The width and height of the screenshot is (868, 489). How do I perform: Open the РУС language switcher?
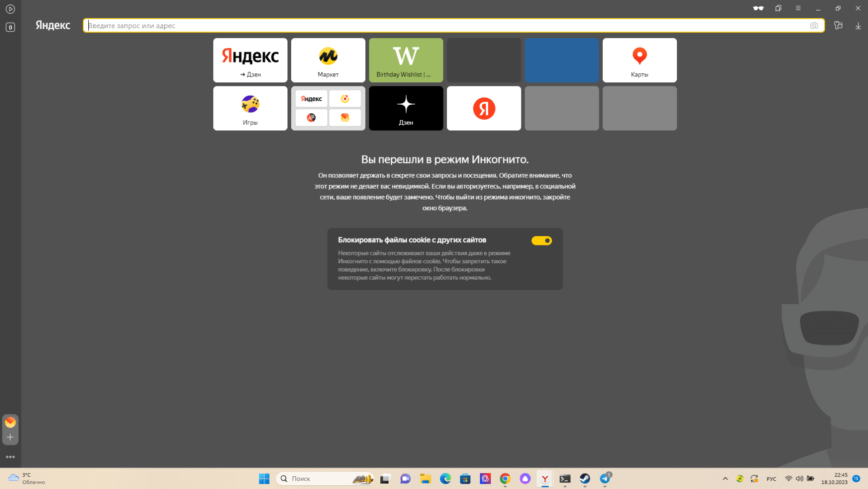[771, 479]
